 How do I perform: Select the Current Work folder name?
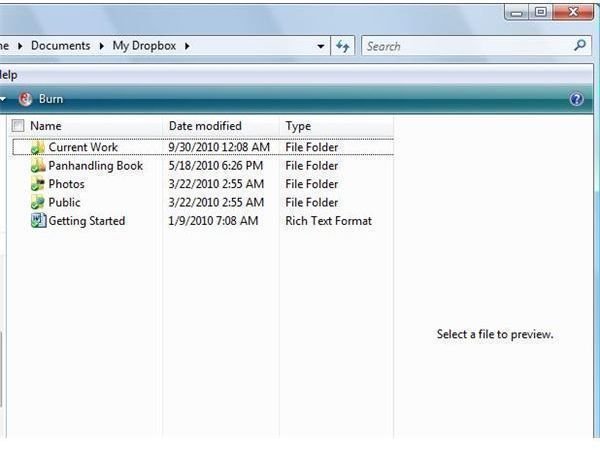tap(83, 147)
